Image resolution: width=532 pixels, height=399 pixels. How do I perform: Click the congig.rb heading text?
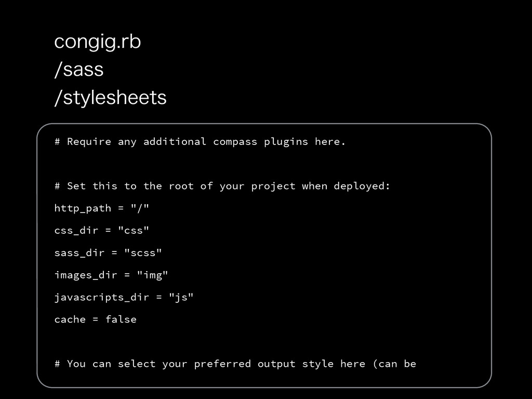click(x=97, y=43)
